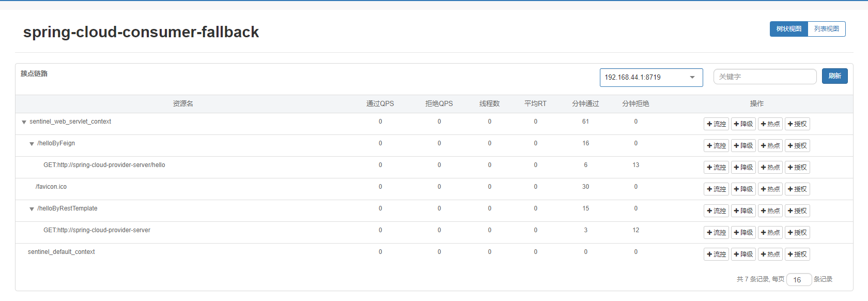The width and height of the screenshot is (868, 301).
Task: Collapse the /helloByRestTemplate tree node
Action: click(32, 209)
